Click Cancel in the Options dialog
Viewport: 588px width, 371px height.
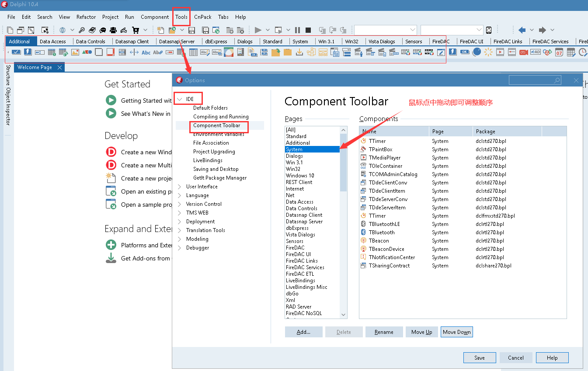[x=516, y=357]
